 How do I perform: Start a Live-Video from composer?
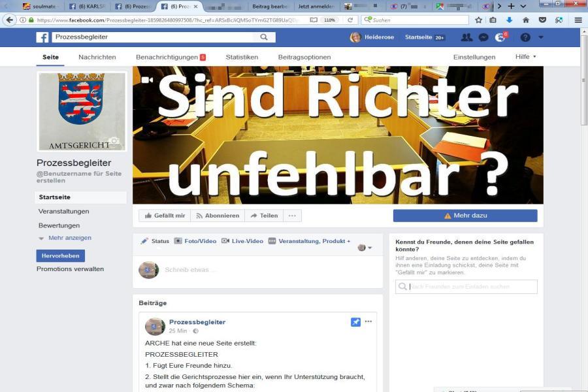click(x=242, y=241)
